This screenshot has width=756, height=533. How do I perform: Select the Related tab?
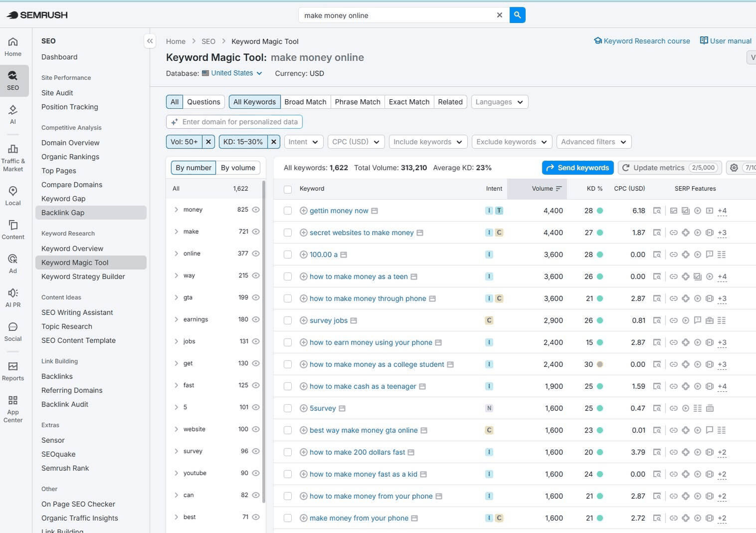pos(450,102)
